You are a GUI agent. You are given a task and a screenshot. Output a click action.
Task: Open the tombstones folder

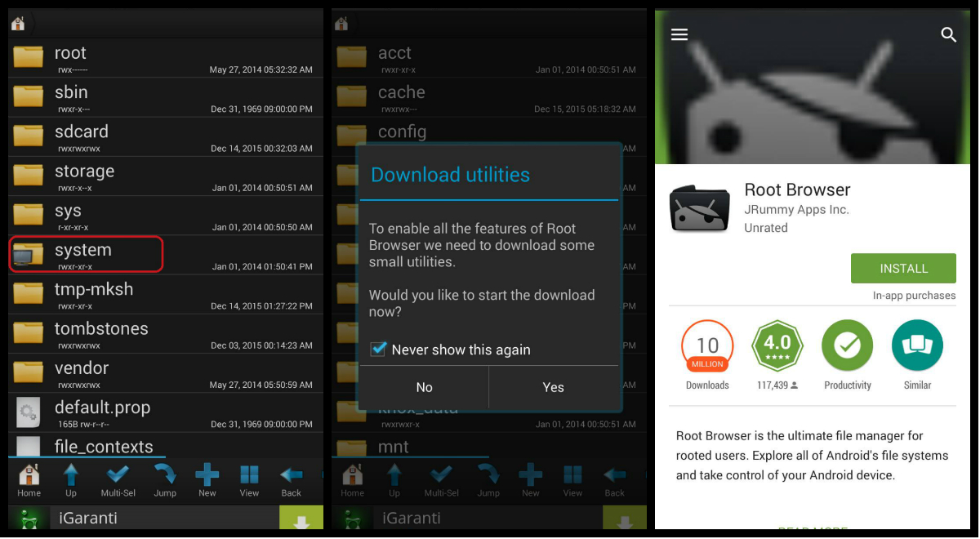coord(166,334)
